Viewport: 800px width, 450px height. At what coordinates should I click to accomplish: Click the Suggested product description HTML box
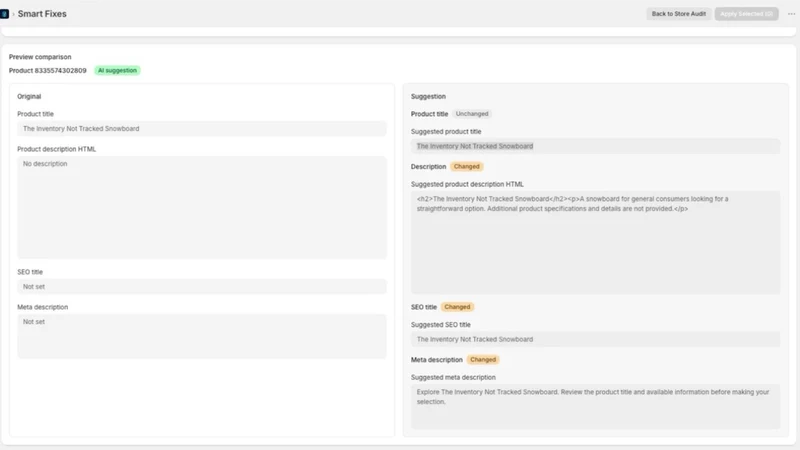tap(595, 242)
